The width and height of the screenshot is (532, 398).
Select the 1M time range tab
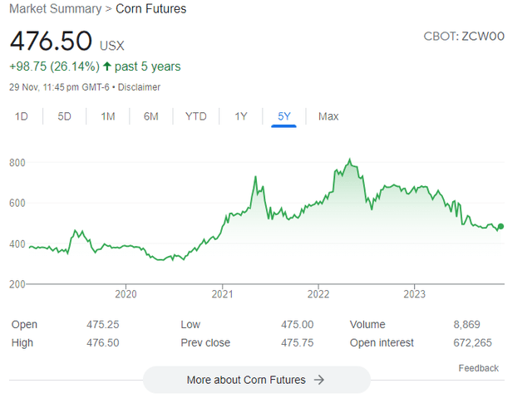click(x=107, y=116)
